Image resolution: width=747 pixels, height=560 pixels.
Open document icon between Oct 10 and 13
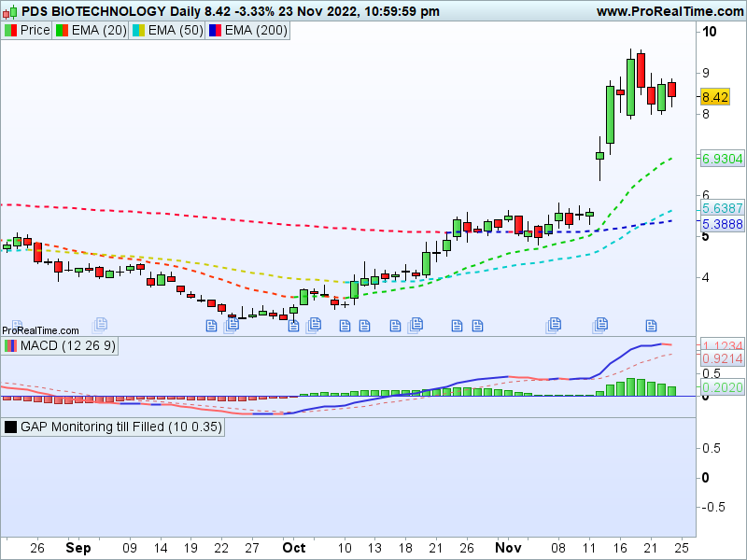click(x=364, y=326)
